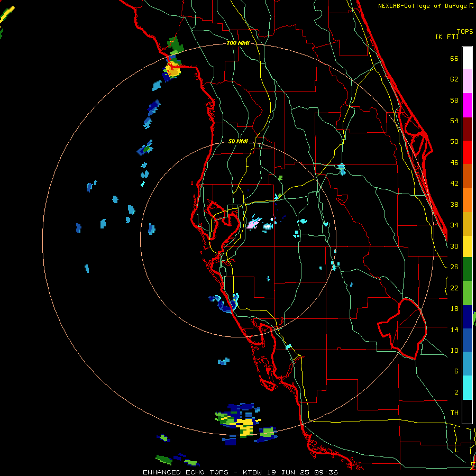The height and width of the screenshot is (476, 476).
Task: Click the "100 NMI" range ring label
Action: (238, 43)
